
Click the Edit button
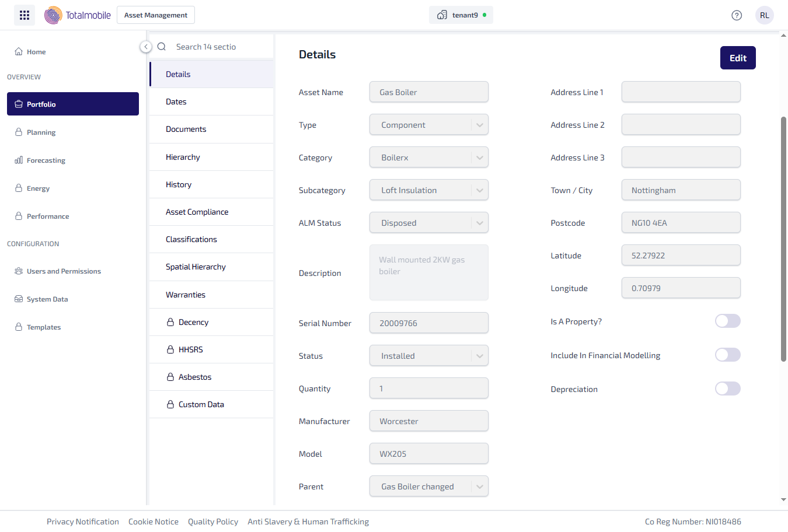(x=737, y=58)
